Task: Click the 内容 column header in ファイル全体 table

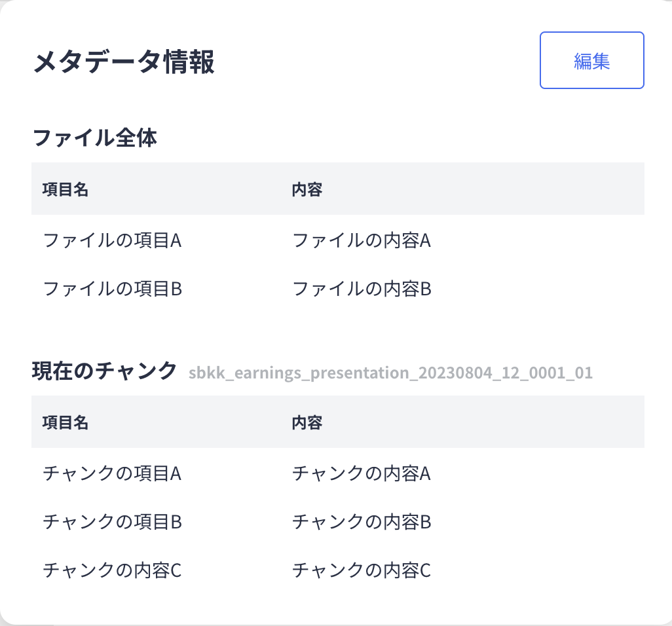Action: click(306, 189)
